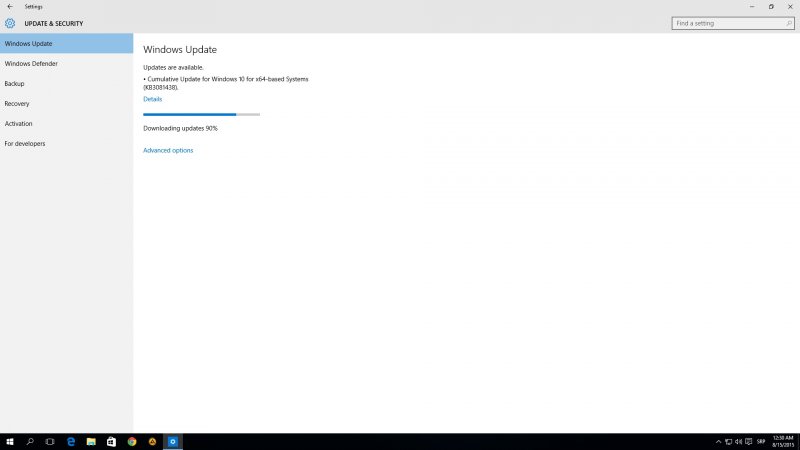Click the Details link

[x=153, y=99]
